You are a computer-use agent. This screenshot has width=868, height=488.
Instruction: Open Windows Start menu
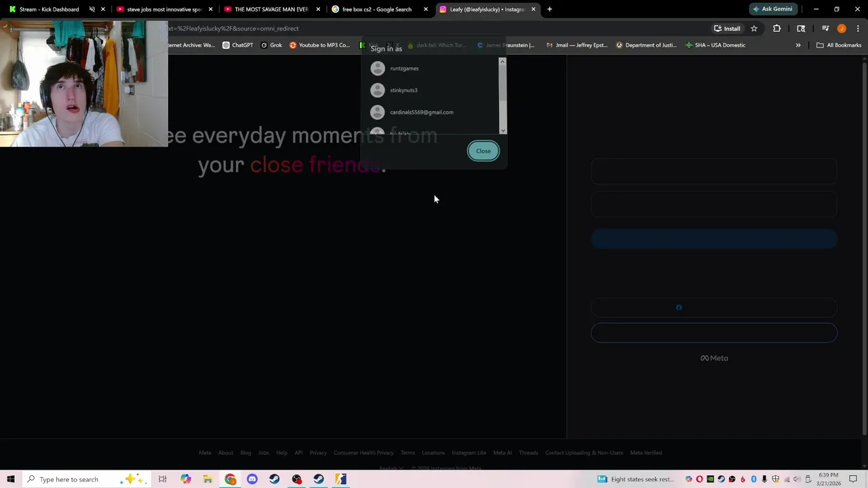(x=11, y=479)
